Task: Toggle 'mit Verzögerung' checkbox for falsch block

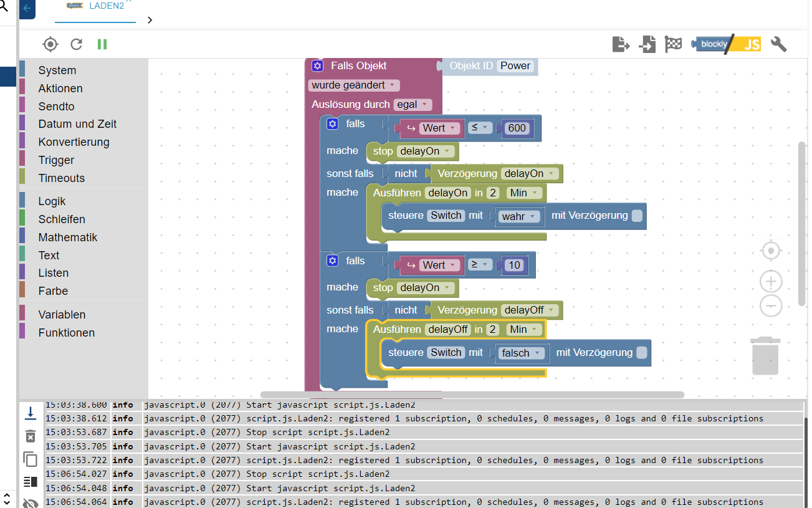Action: [x=641, y=353]
